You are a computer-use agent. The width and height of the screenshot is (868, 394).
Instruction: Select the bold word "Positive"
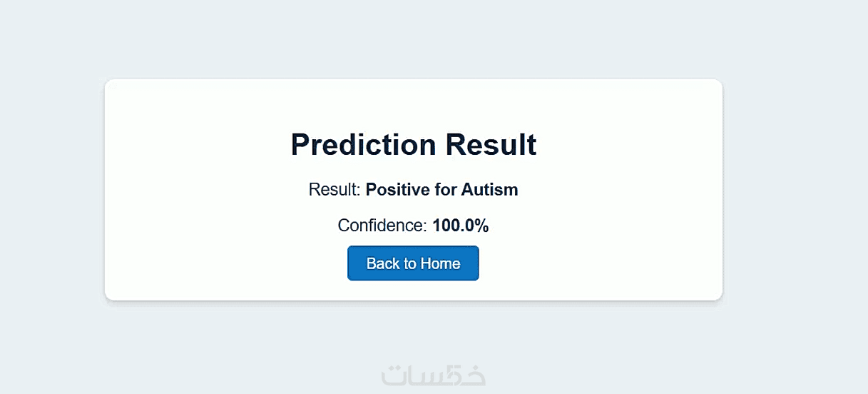(x=397, y=190)
